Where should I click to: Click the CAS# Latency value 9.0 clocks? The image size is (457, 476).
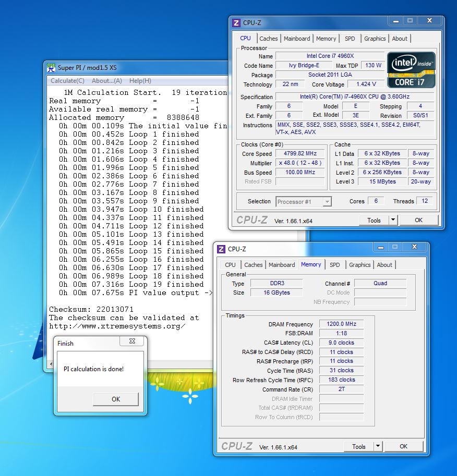click(341, 343)
